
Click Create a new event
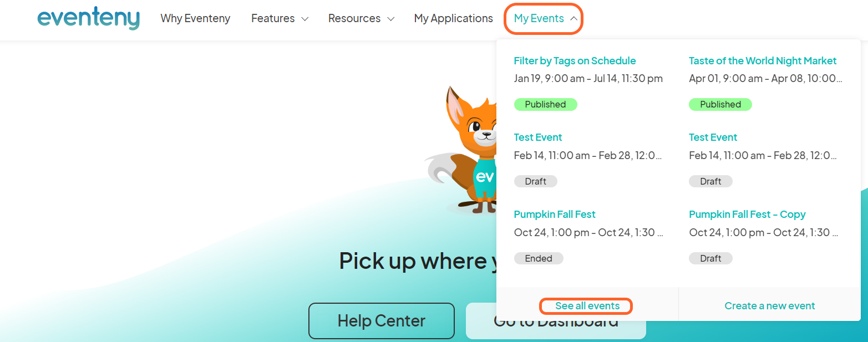pos(769,306)
